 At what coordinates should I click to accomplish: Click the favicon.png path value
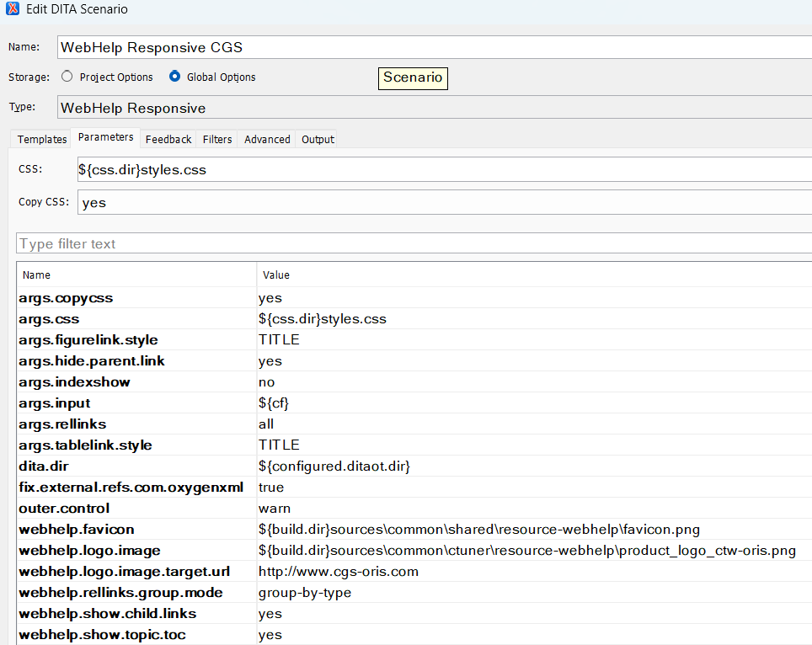point(479,530)
